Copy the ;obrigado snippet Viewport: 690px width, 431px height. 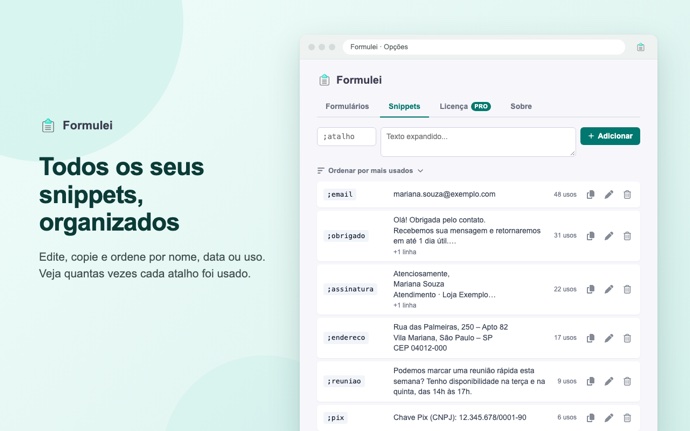591,236
